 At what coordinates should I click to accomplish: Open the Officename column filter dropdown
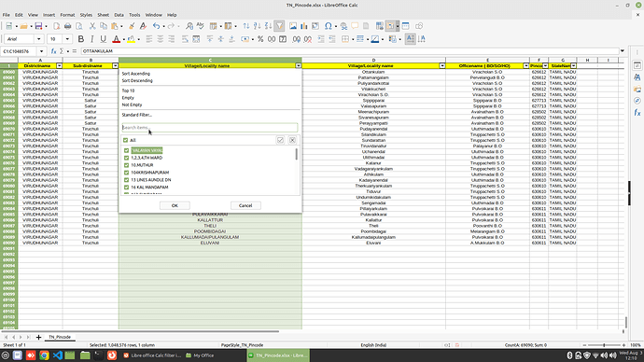(x=526, y=65)
